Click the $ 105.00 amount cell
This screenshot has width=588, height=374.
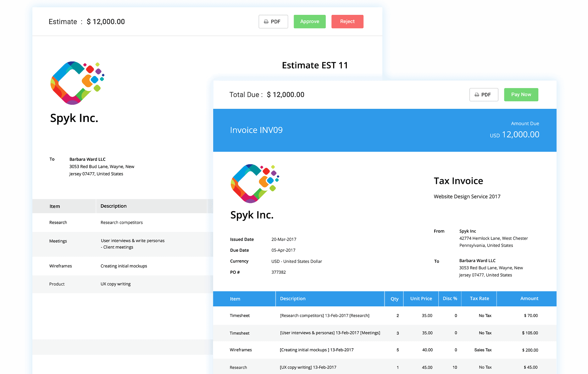point(530,333)
